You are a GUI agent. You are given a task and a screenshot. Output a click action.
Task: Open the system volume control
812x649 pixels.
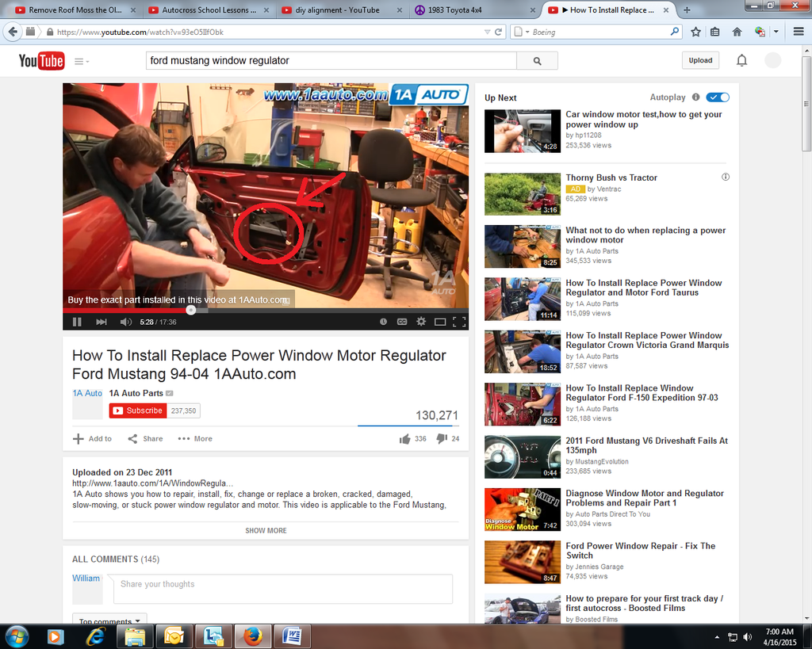click(747, 636)
